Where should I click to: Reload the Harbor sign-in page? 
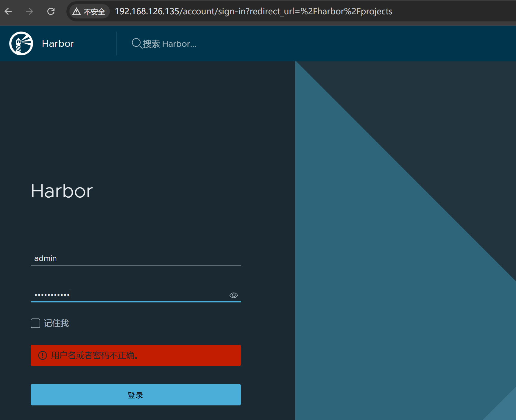point(51,12)
